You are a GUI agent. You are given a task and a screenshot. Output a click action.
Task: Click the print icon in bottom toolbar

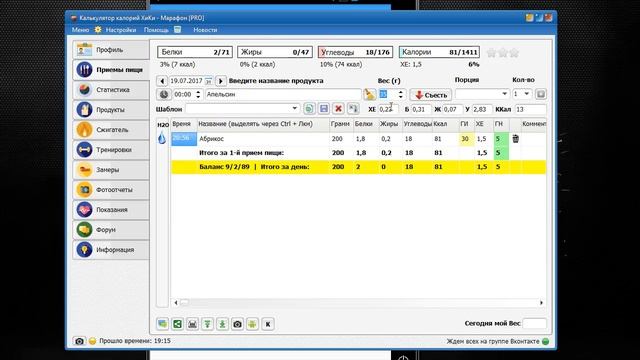pos(192,324)
